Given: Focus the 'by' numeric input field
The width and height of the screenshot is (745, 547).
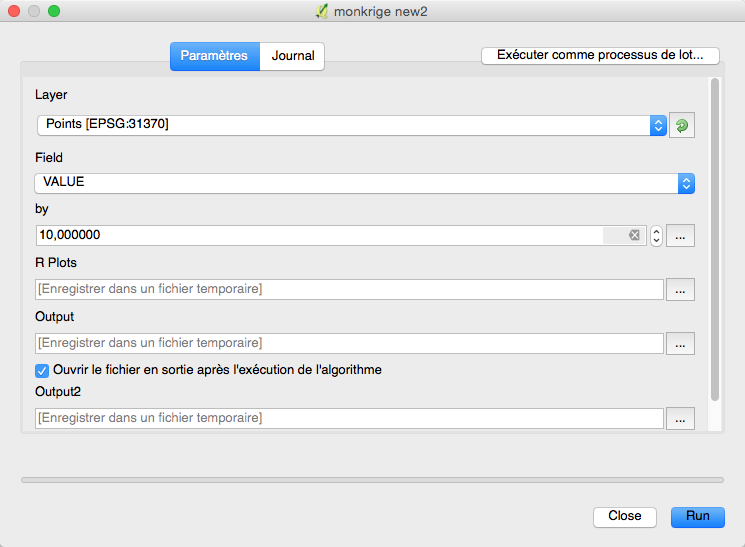Looking at the screenshot, I should (x=318, y=236).
